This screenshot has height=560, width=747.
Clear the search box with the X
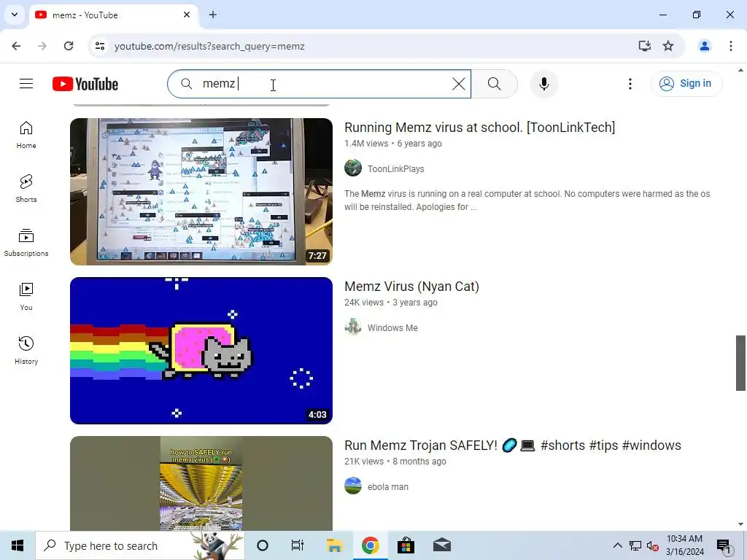tap(458, 84)
